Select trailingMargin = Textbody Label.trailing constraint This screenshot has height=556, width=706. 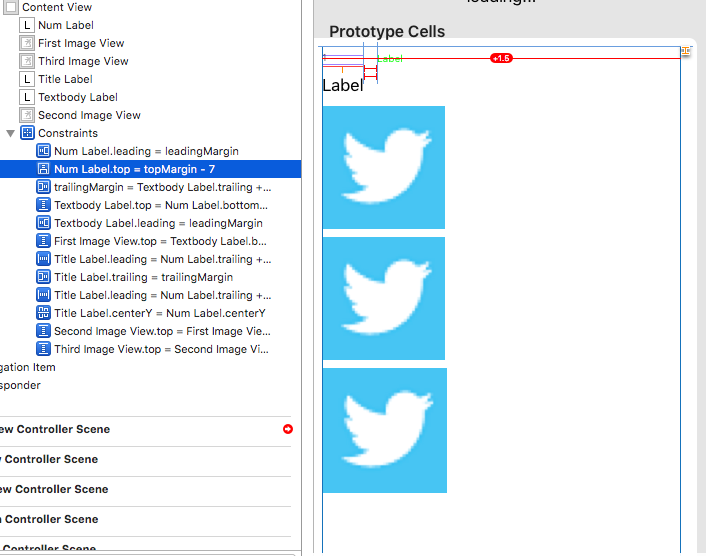tap(163, 187)
